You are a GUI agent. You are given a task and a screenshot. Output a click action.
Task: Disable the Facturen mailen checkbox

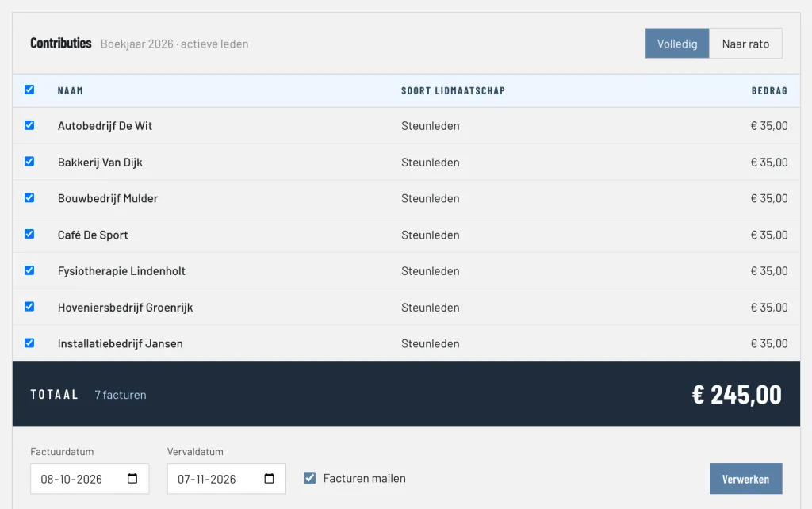(310, 478)
